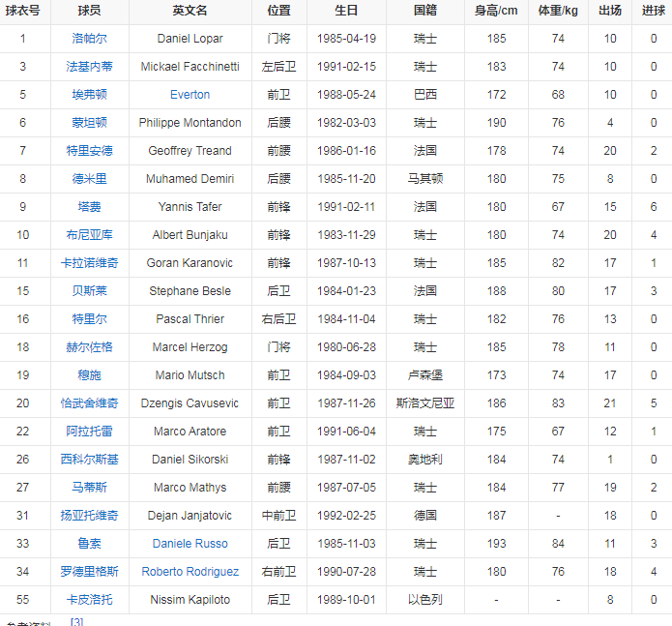672x626 pixels.
Task: Open the 特里安德 player link
Action: (x=89, y=151)
